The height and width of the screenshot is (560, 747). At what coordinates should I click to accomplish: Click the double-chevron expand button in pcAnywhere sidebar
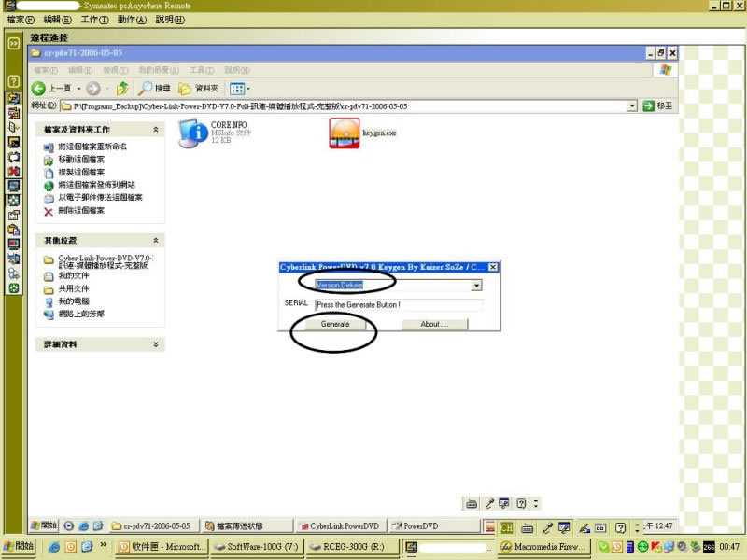point(14,44)
